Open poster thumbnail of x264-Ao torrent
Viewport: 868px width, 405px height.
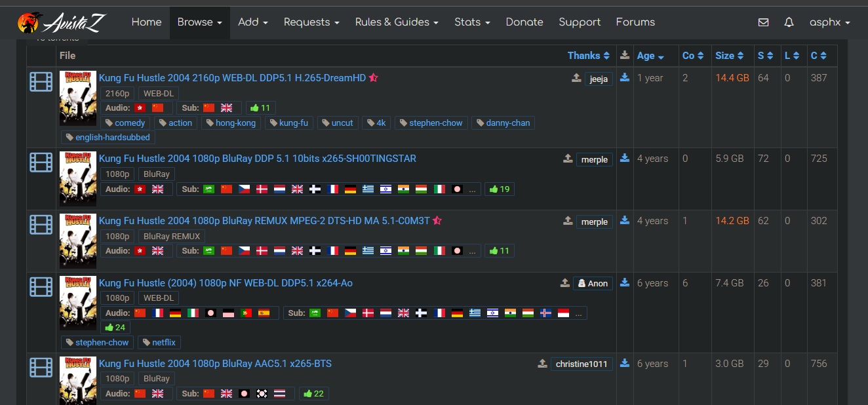78,303
